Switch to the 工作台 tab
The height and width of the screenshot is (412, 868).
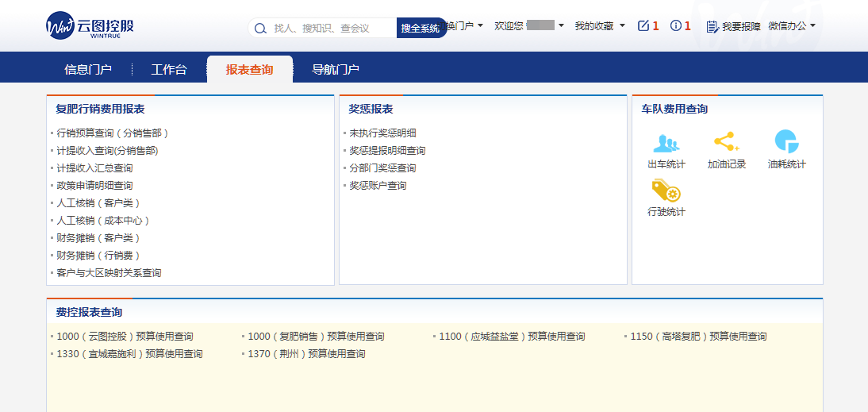point(169,70)
